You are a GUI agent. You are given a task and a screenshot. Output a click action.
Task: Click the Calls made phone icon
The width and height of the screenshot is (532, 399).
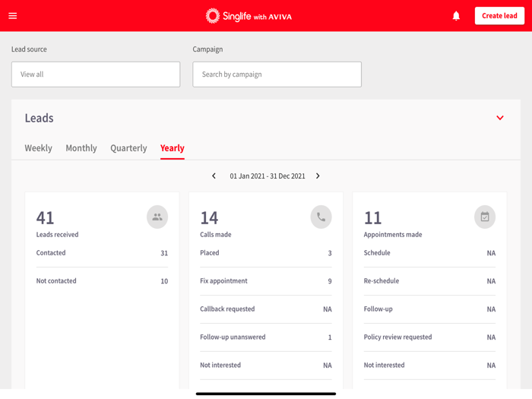point(321,217)
